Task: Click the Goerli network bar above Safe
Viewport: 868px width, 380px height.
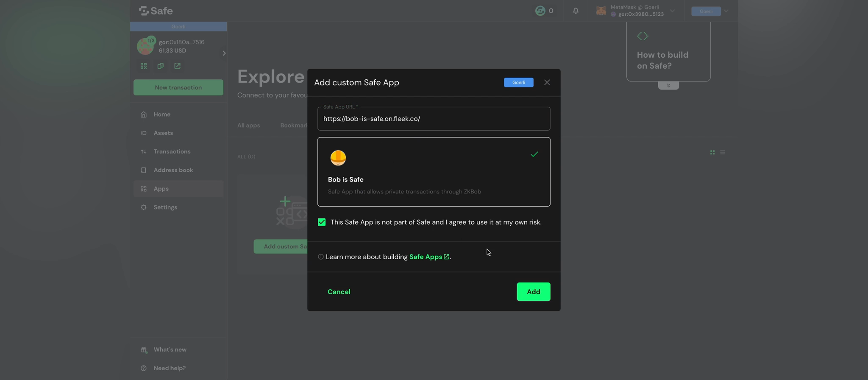Action: pos(178,27)
